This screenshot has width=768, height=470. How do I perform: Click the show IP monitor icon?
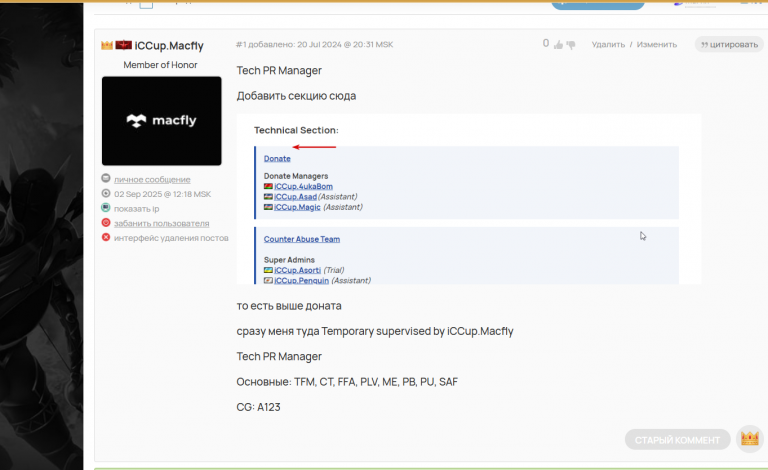[106, 208]
